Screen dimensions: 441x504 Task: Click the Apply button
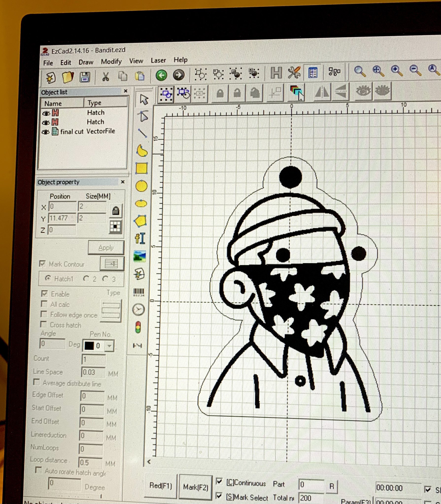106,248
